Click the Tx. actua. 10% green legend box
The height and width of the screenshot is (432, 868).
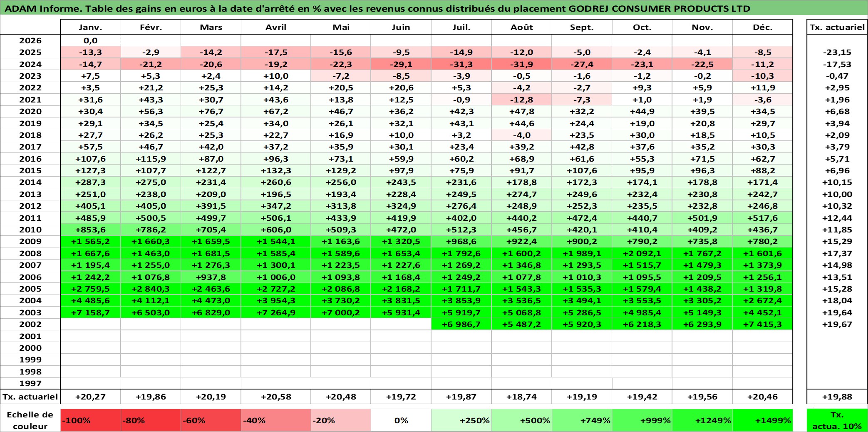point(837,420)
